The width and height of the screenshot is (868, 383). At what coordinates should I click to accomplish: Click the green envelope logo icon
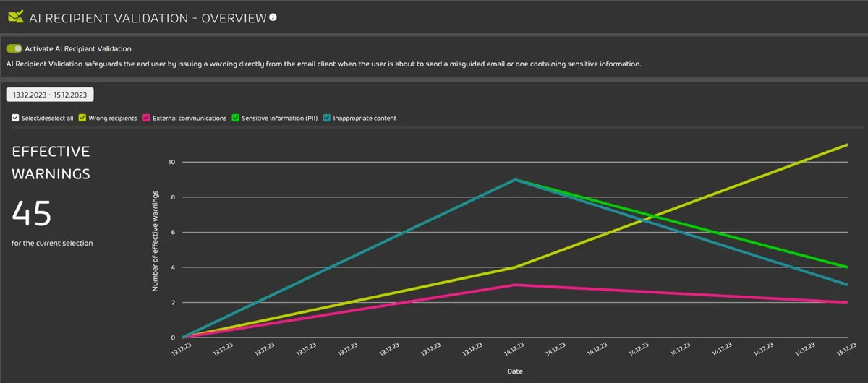(x=15, y=17)
